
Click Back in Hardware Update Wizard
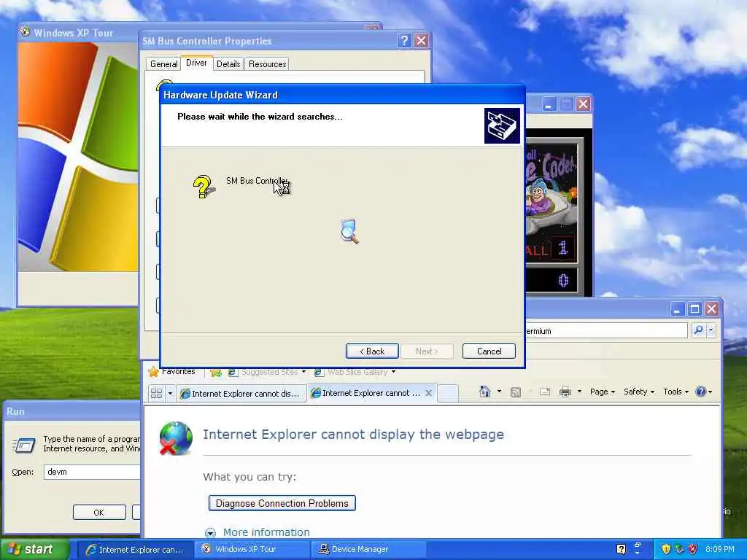click(x=372, y=351)
